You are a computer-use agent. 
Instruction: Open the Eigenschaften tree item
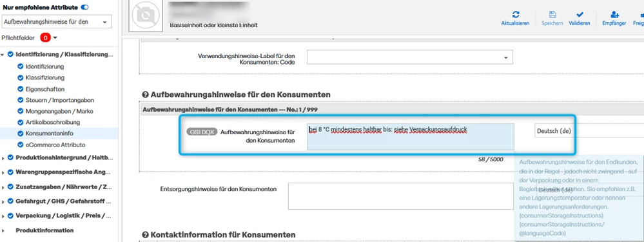(44, 89)
